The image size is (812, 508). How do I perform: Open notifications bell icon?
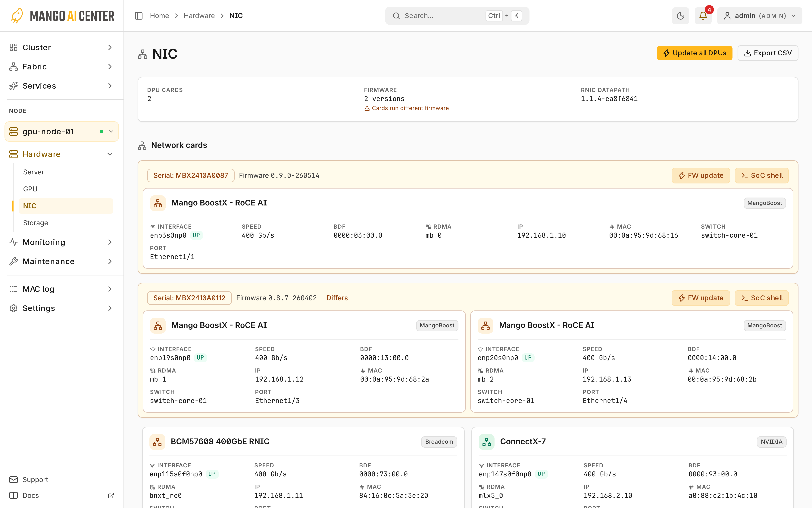click(703, 16)
